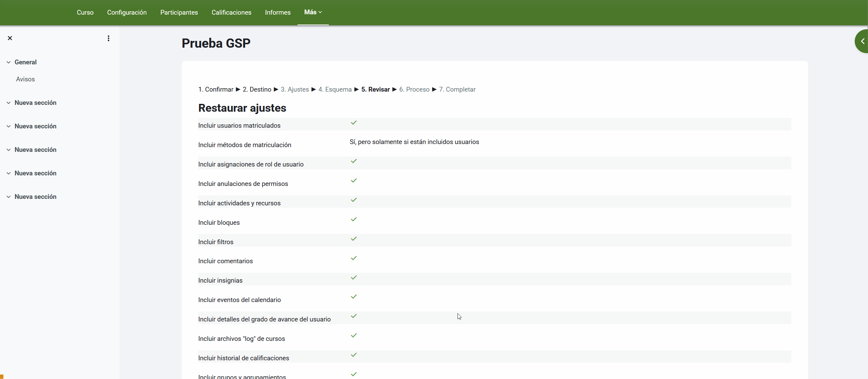Click checkmark beside Incluir insignias
868x379 pixels.
point(354,278)
